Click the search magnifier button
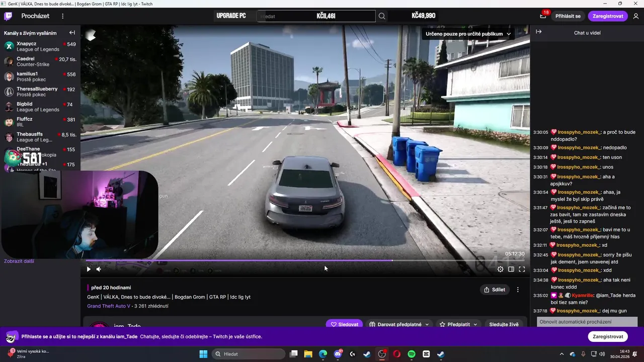Viewport: 644px width, 362px height. (382, 16)
